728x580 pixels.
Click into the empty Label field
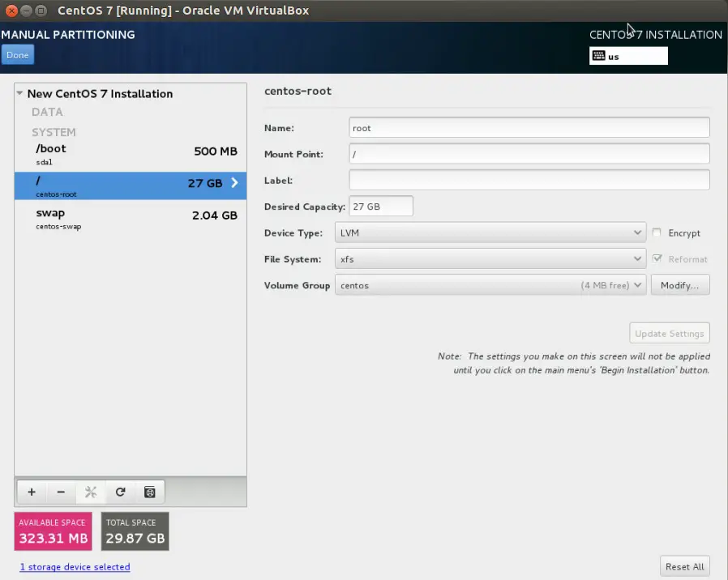point(529,180)
